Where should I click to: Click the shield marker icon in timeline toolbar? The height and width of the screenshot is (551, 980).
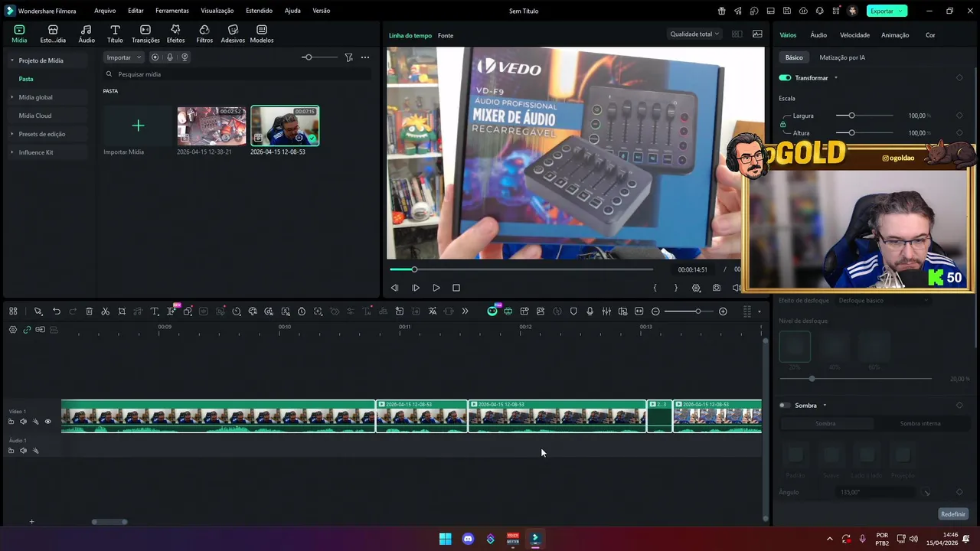pos(573,311)
